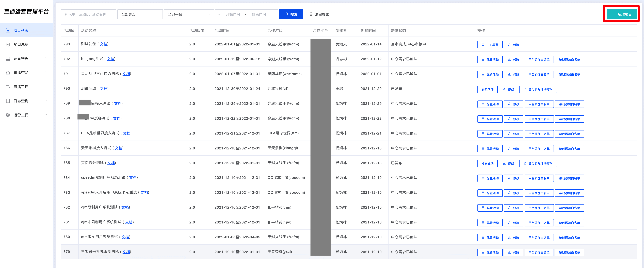Expand the 运营工具 menu chevron
Image resolution: width=644 pixels, height=268 pixels.
click(46, 115)
